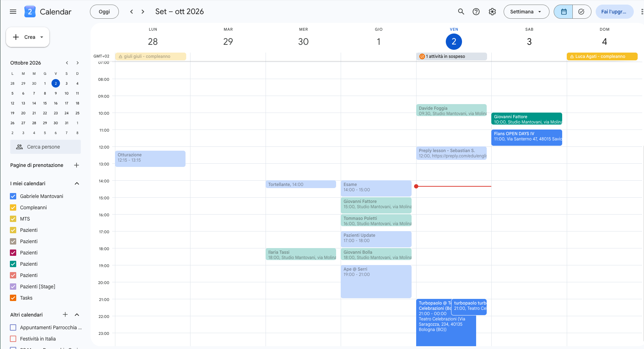
Task: Open the 1 attività in sospeso task chip
Action: coord(451,56)
